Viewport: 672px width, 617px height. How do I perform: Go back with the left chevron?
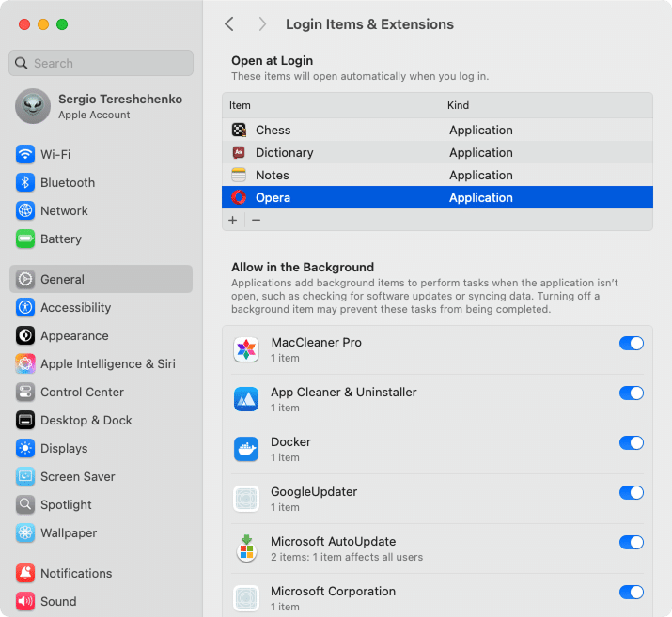[229, 24]
